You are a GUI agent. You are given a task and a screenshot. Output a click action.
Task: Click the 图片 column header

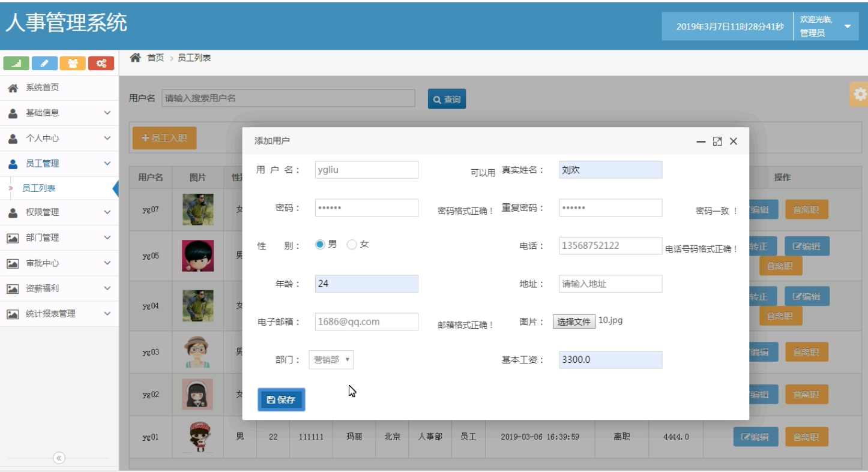point(198,178)
